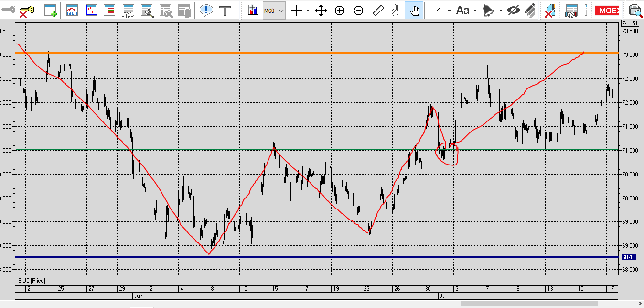Open the table settings wrench icon
The height and width of the screenshot is (308, 644).
coord(147,11)
